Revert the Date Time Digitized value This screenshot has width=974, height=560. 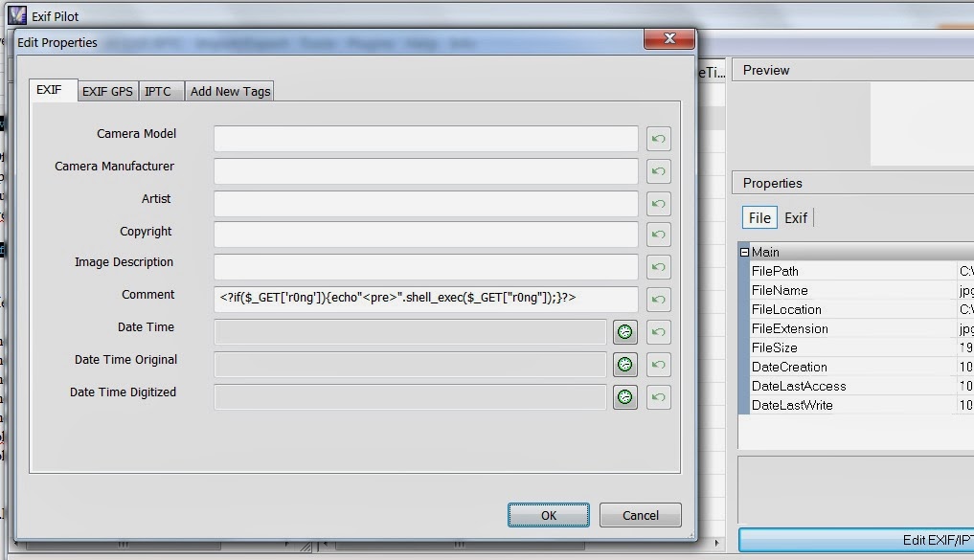pyautogui.click(x=659, y=396)
